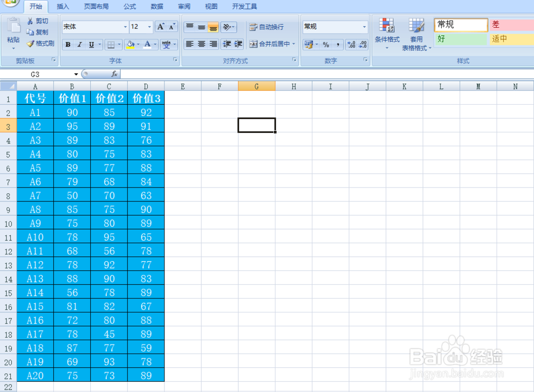Screen dimensions: 534x392
Task: Toggle bottom vertical alignment
Action: pyautogui.click(x=213, y=27)
